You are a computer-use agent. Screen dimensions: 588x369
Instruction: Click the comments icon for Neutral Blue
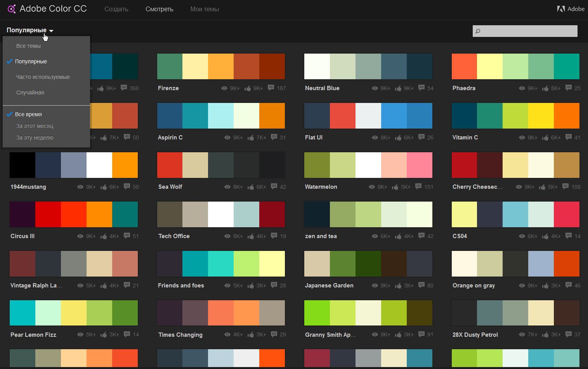(421, 88)
